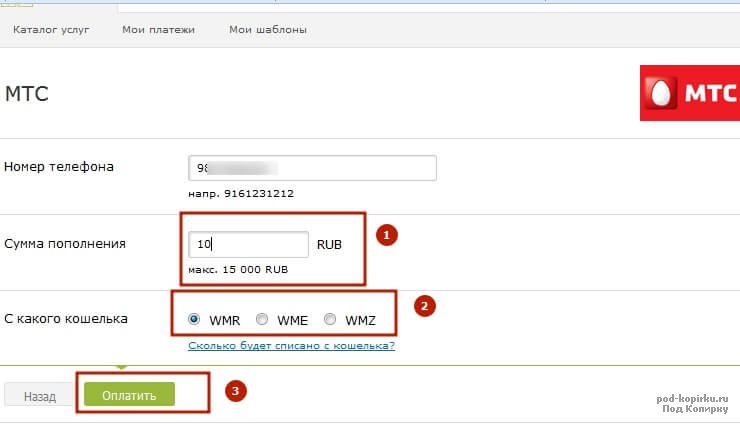Image resolution: width=740 pixels, height=427 pixels.
Task: Click the 'Сумма пополнения' label
Action: click(65, 244)
